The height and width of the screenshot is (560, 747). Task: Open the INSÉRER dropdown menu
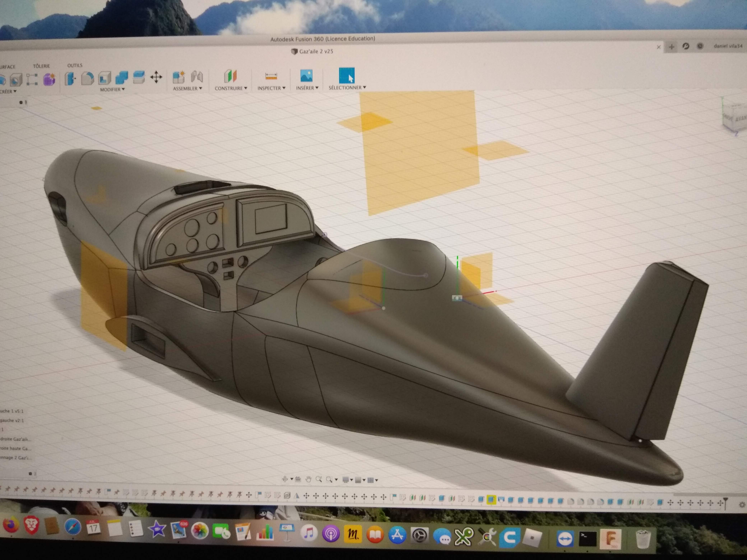click(x=307, y=88)
